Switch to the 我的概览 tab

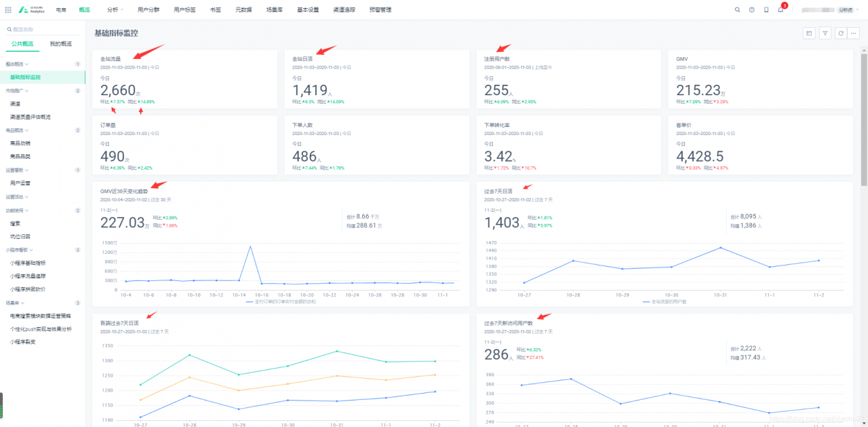click(60, 43)
